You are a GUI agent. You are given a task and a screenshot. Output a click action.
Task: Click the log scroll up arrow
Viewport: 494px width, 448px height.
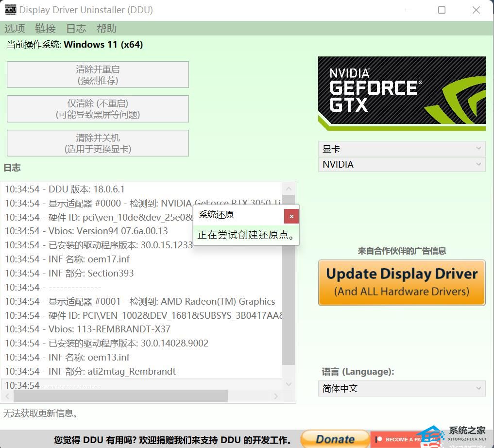coord(289,189)
